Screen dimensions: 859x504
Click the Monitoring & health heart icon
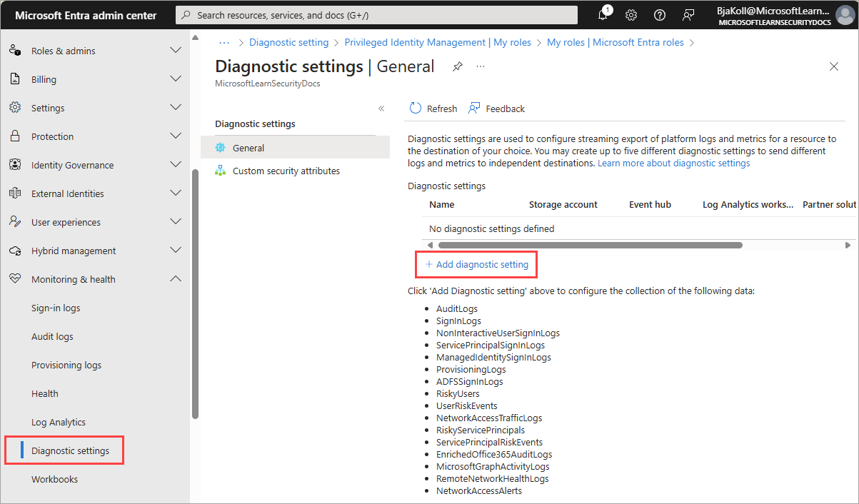point(15,279)
